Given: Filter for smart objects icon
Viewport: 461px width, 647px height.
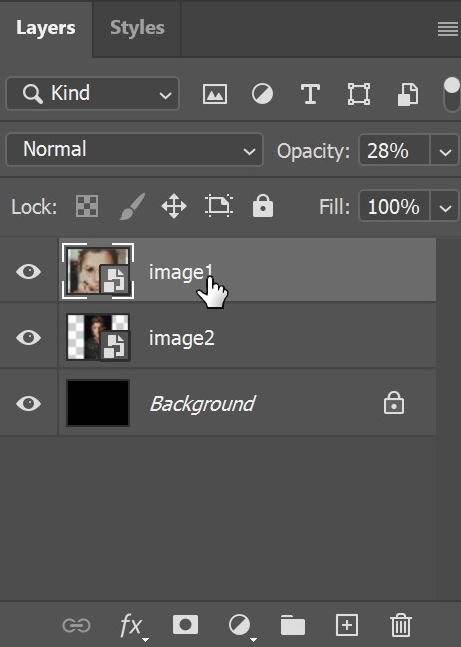Looking at the screenshot, I should pos(408,94).
